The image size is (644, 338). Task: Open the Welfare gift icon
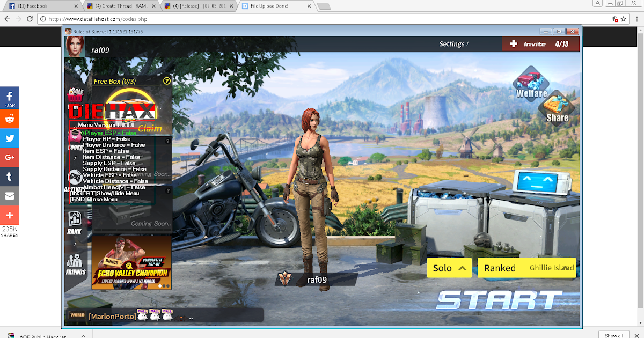point(531,83)
